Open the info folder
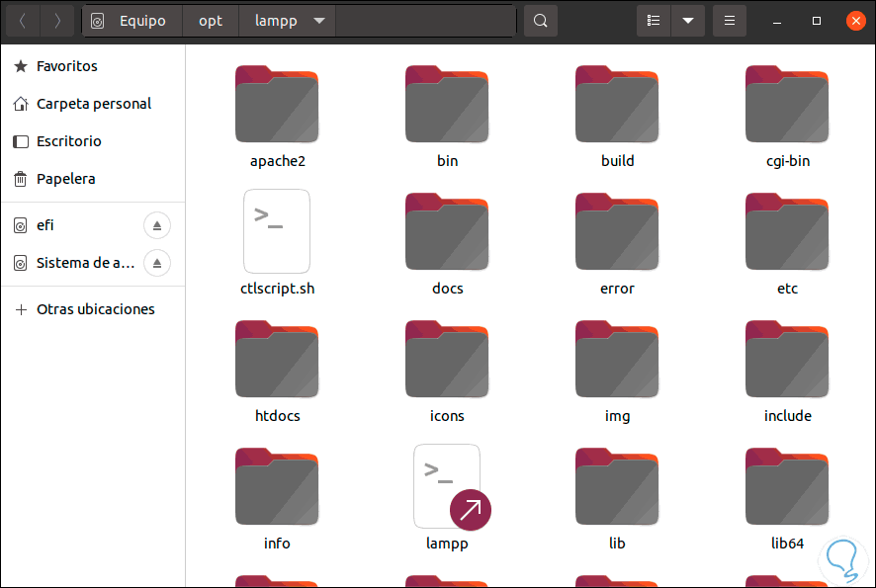 coord(277,486)
